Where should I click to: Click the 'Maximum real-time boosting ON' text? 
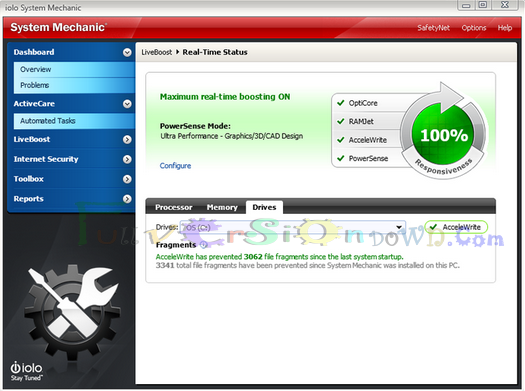click(x=225, y=97)
